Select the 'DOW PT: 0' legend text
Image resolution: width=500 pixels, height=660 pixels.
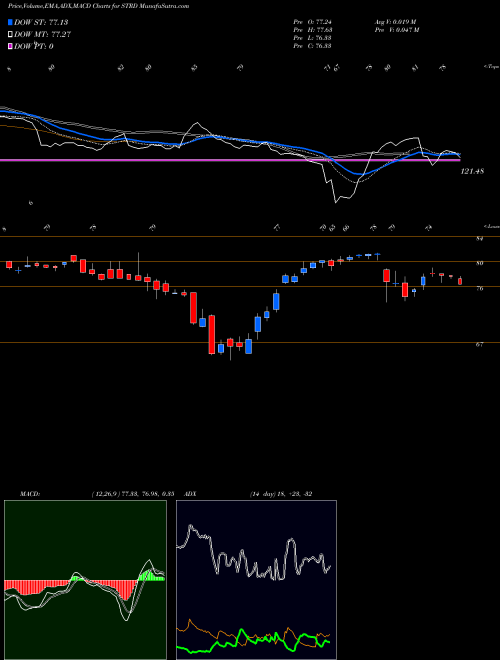point(34,46)
